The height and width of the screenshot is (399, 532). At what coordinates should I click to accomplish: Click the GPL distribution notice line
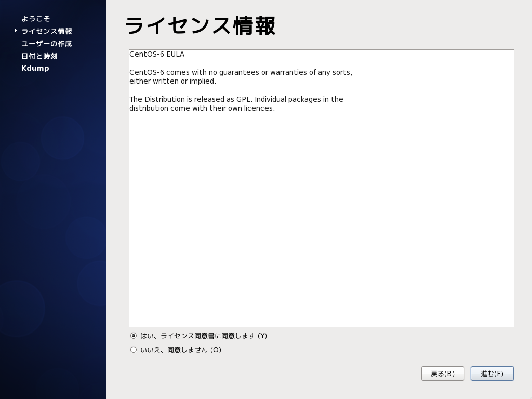(x=236, y=99)
